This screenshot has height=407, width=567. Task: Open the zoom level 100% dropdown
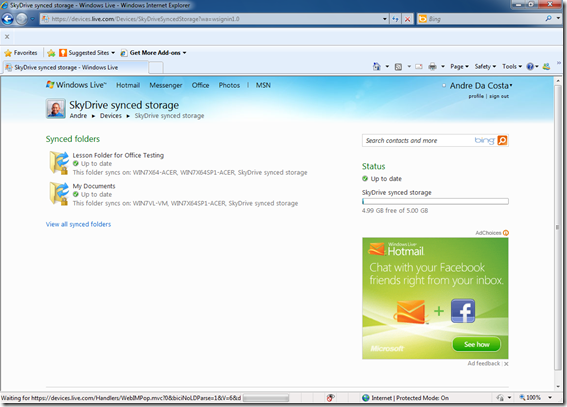[550, 398]
